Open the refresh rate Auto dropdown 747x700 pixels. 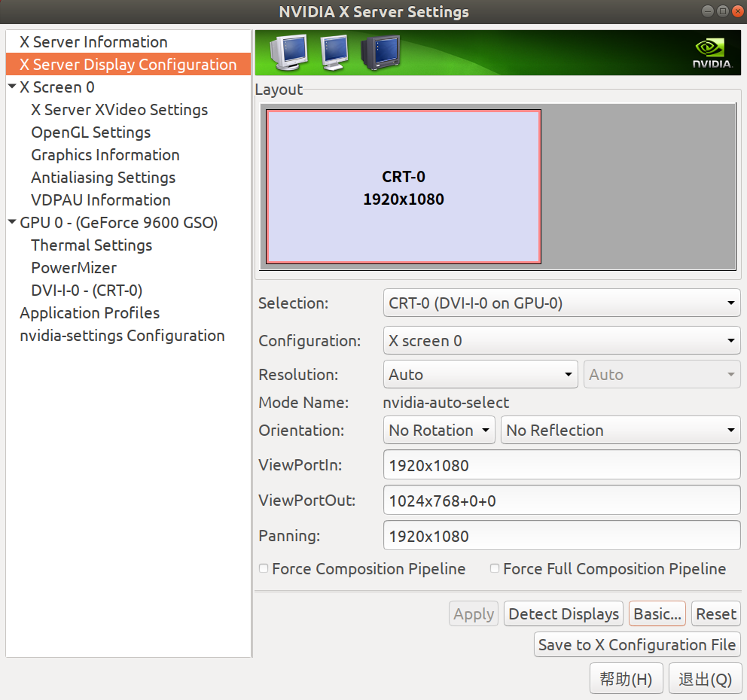pos(662,374)
